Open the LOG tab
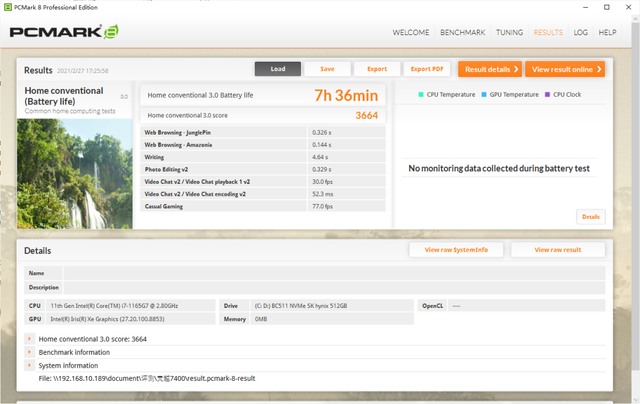The image size is (640, 404). (580, 32)
